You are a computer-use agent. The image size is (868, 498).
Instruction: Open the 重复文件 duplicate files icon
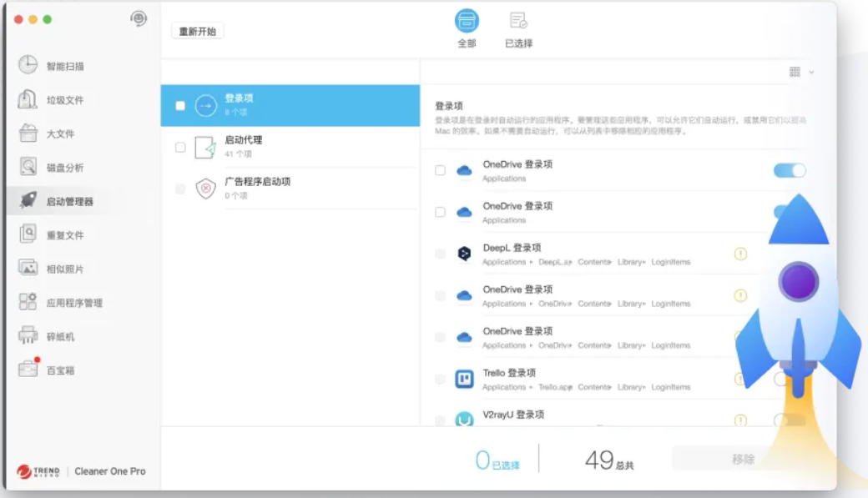[28, 234]
